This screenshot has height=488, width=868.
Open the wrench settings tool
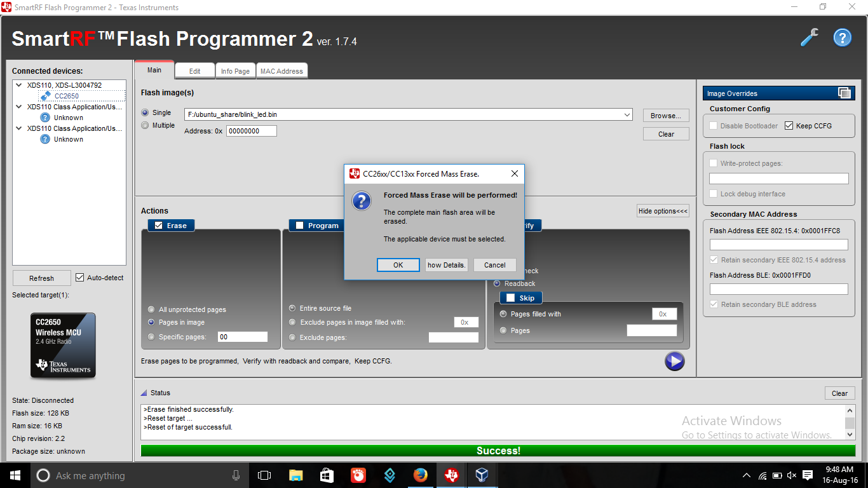(810, 38)
